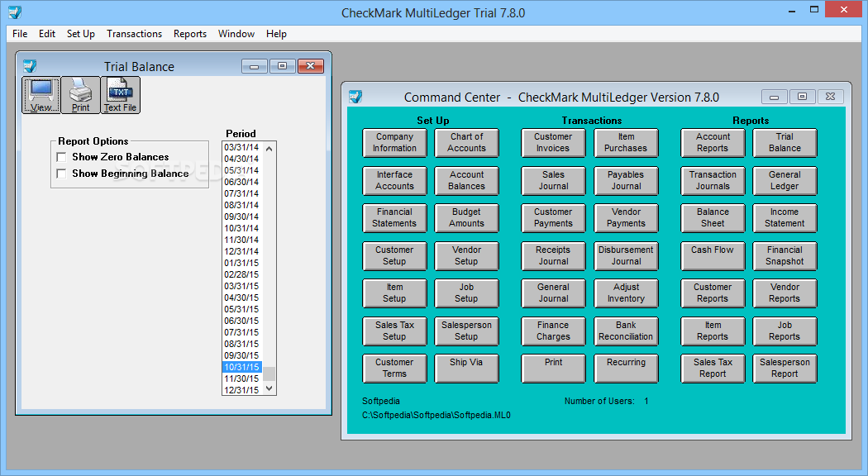Open Item Setup
Screen dimensions: 868x476
click(x=394, y=293)
